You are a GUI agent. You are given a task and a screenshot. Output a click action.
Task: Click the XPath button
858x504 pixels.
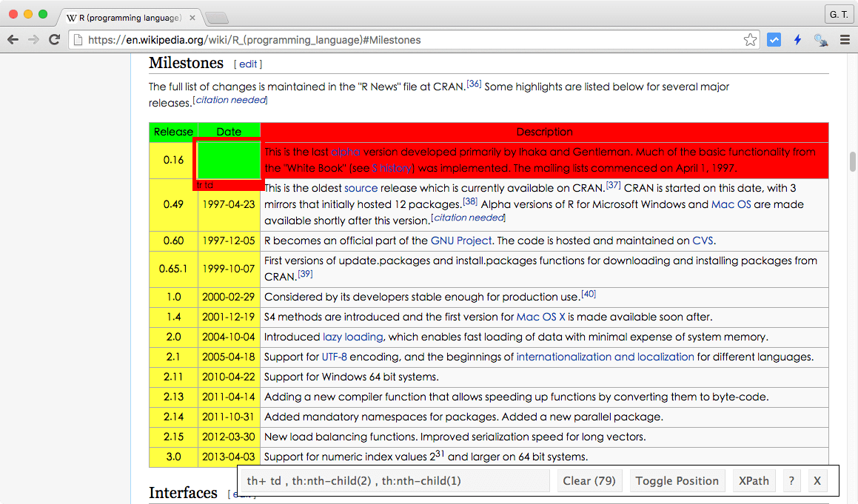[x=754, y=481]
